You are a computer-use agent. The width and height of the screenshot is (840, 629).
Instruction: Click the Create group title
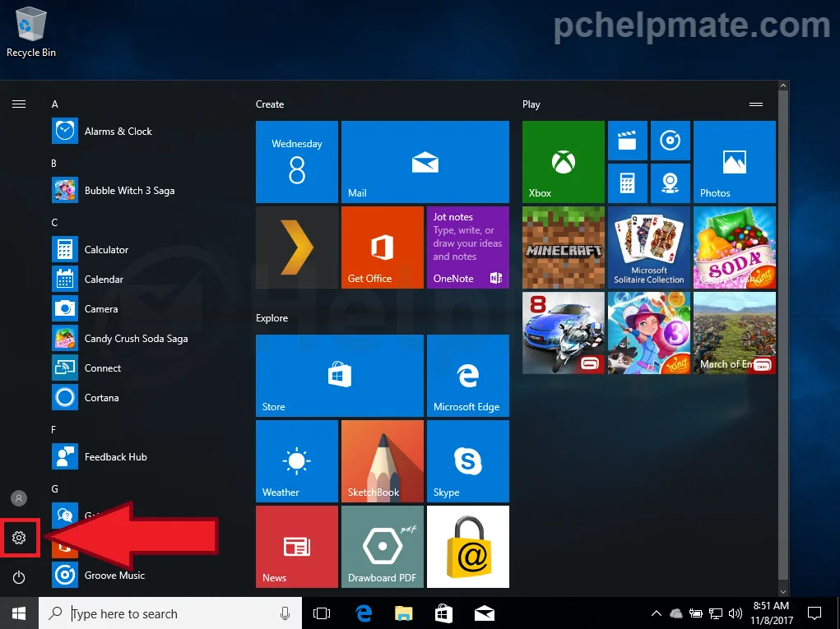270,104
